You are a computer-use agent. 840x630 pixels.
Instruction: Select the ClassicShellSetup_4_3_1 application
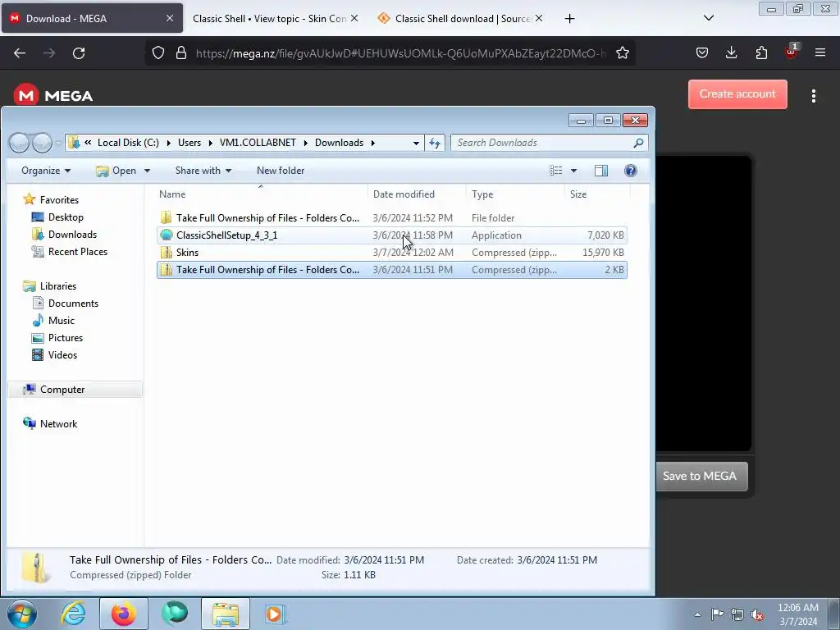(391, 235)
